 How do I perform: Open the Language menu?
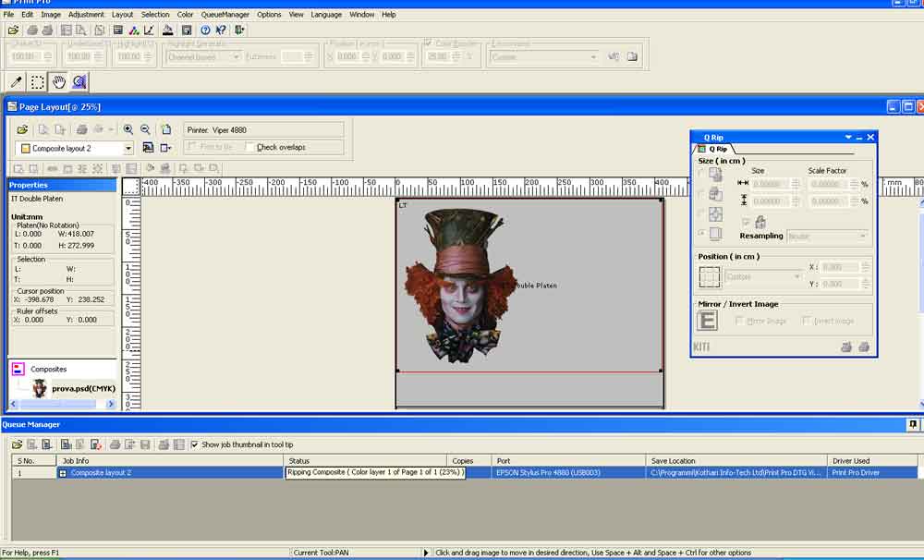tap(326, 14)
